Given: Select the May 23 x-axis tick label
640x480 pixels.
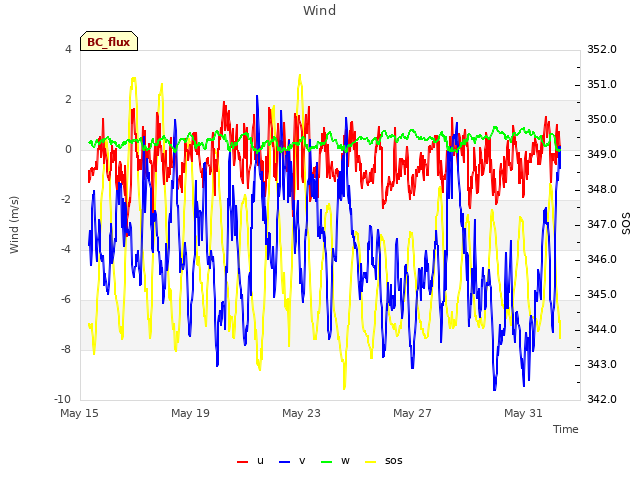Looking at the screenshot, I should pyautogui.click(x=301, y=413).
